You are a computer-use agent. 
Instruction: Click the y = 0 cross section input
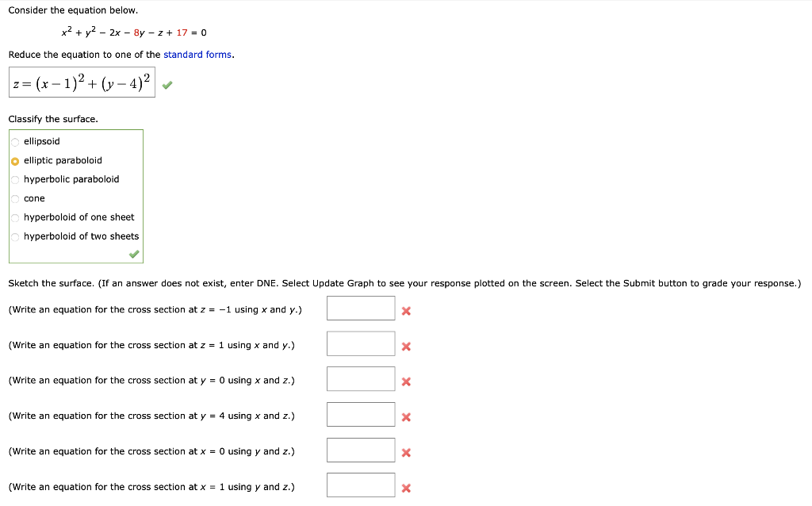point(361,378)
